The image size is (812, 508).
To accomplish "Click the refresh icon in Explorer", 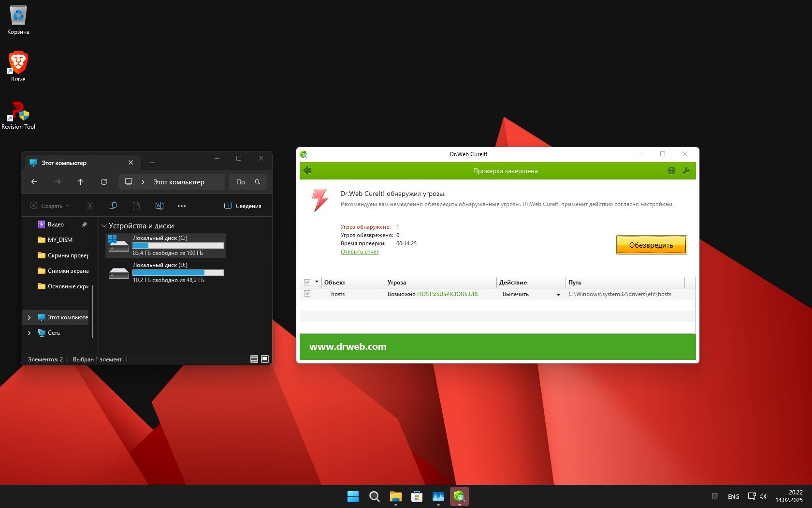I will [x=104, y=182].
